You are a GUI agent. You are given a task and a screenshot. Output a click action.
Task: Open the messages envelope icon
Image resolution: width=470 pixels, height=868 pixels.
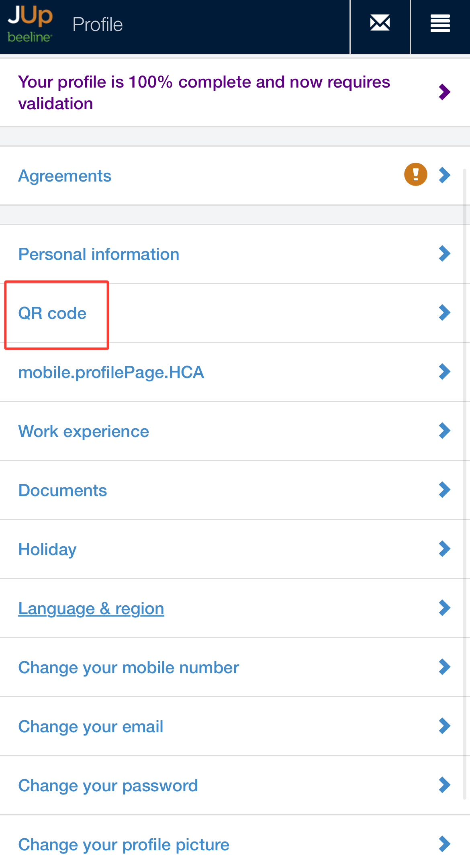pos(380,23)
